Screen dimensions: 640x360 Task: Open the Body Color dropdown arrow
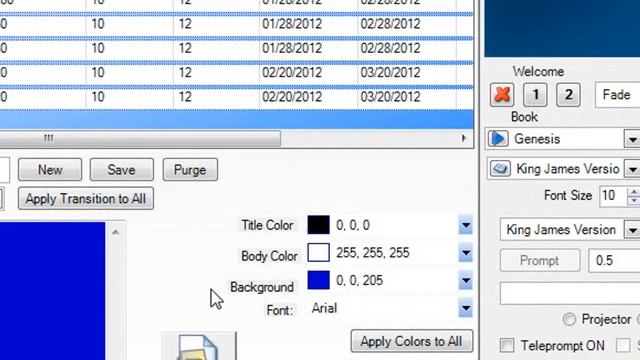tap(465, 253)
